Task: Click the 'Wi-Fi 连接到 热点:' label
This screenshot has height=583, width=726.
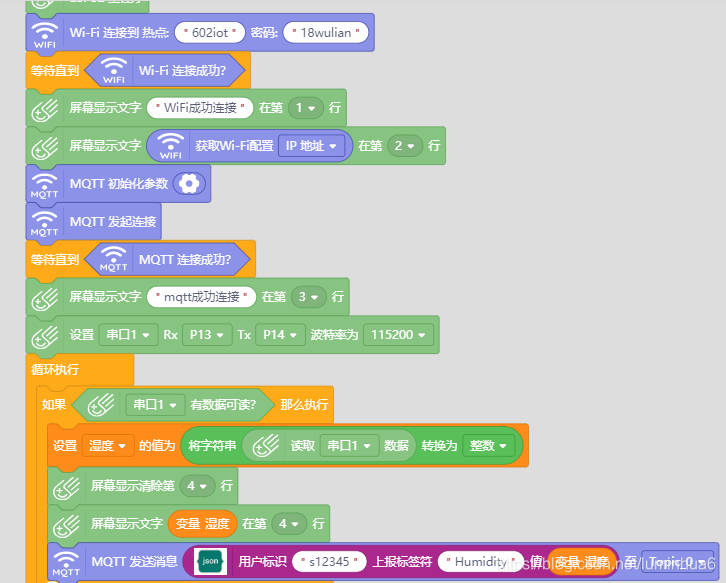Action: [119, 33]
